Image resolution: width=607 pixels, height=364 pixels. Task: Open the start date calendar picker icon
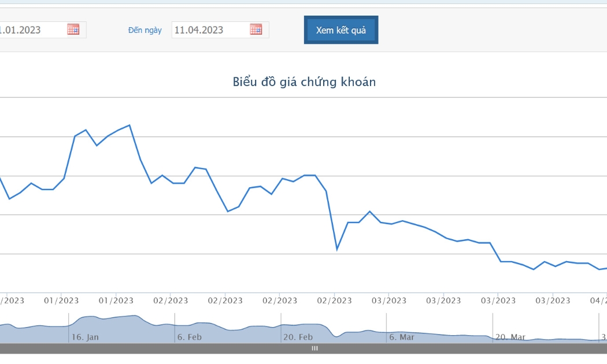point(73,29)
